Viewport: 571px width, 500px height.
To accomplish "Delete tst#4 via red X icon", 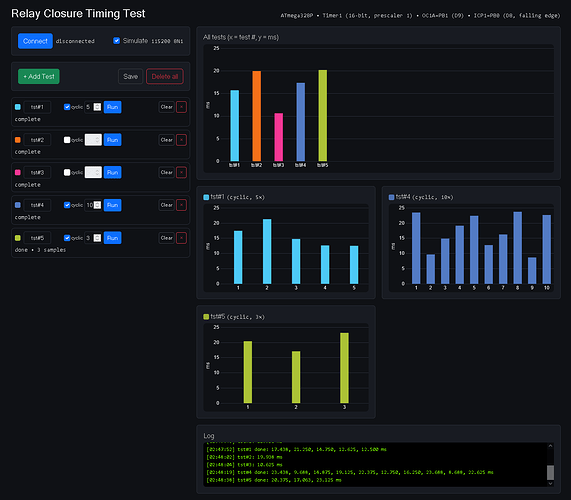I will 181,205.
